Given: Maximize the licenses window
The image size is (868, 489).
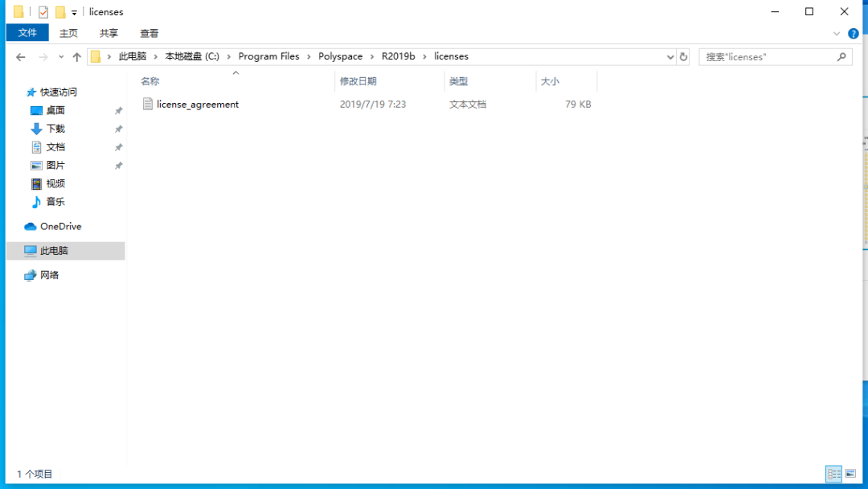Looking at the screenshot, I should [x=809, y=11].
